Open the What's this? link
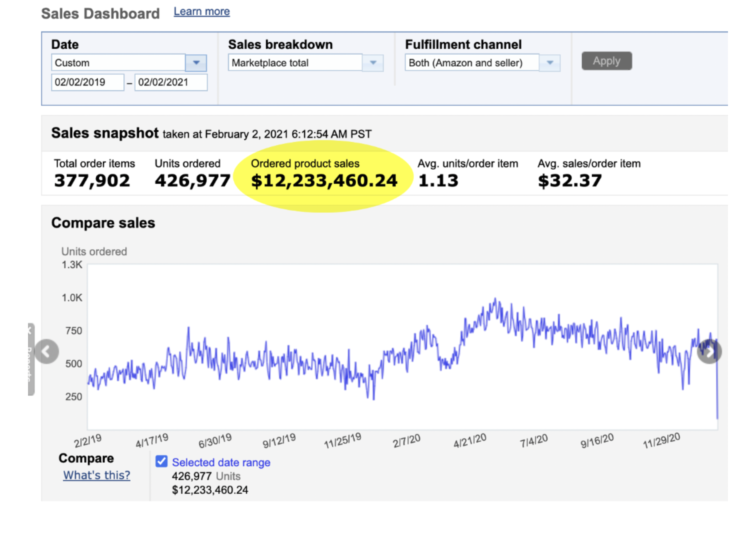The image size is (753, 560). (96, 475)
